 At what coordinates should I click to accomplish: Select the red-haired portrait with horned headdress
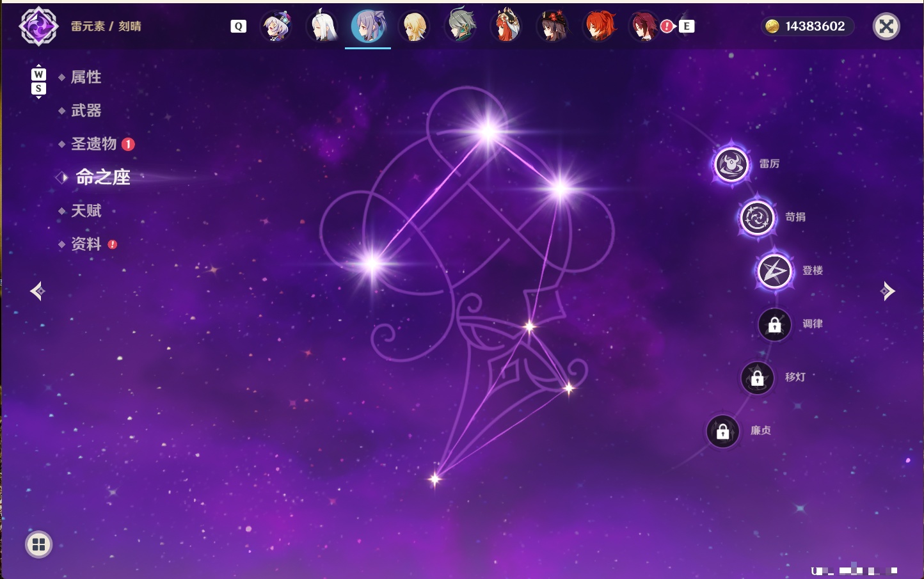click(x=506, y=26)
